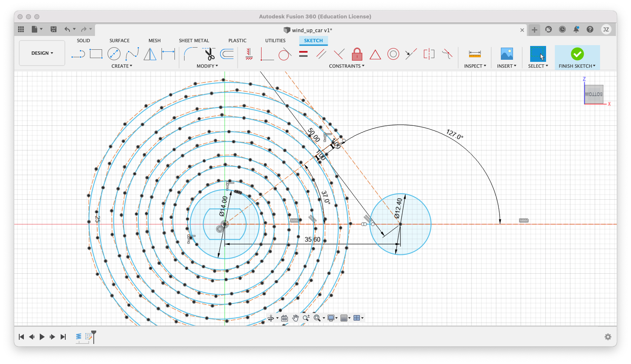Select the Line tool in Create
Screen dimensions: 631x364
pyautogui.click(x=78, y=54)
